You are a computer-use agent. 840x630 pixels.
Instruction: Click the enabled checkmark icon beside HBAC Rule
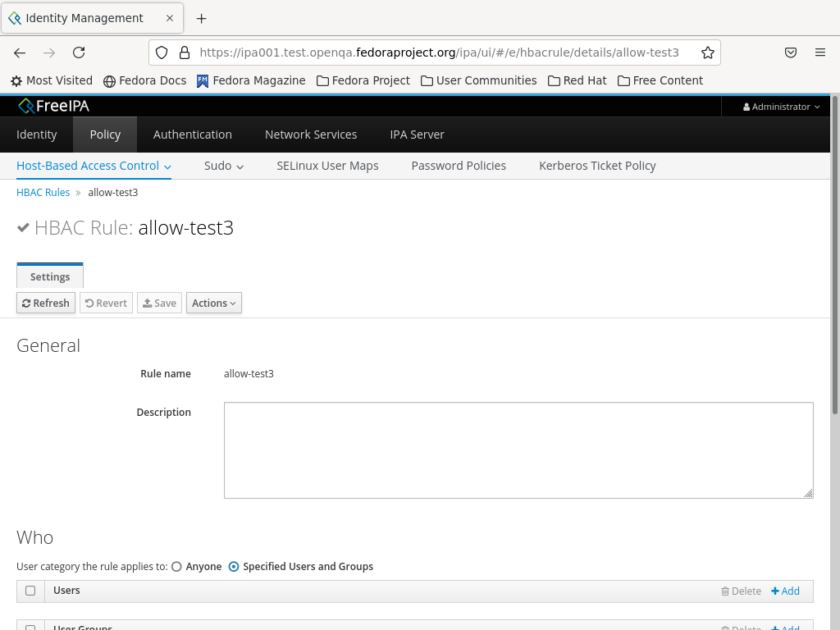coord(23,228)
